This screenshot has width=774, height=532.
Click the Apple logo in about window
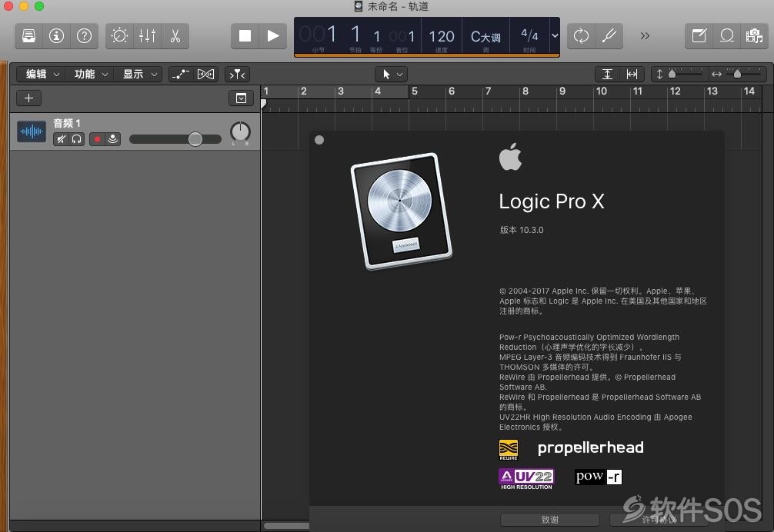coord(510,157)
